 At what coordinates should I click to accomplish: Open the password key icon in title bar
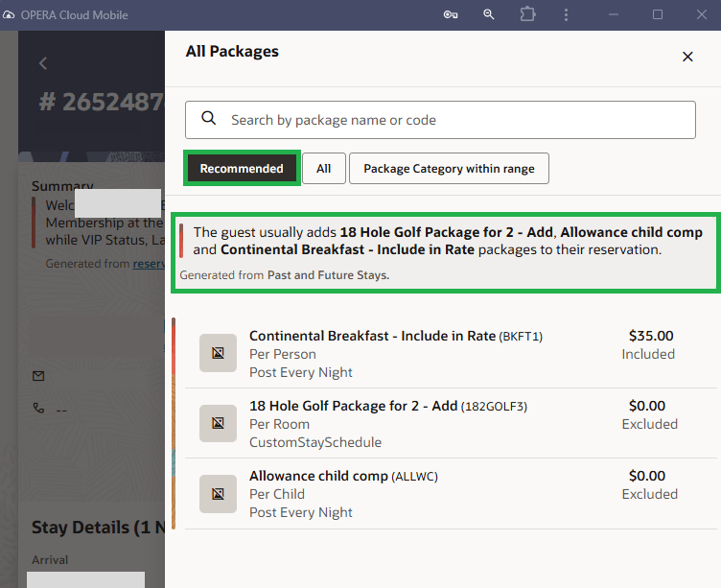click(x=451, y=14)
